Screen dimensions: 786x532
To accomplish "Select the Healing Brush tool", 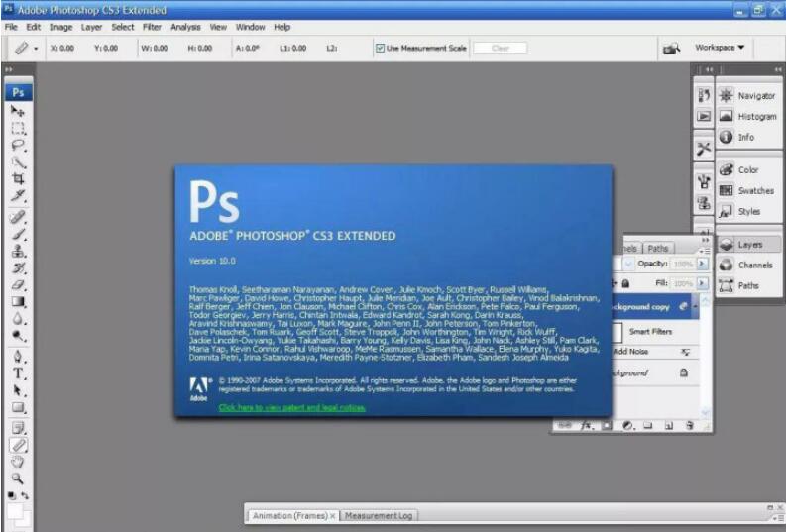I will 18,216.
